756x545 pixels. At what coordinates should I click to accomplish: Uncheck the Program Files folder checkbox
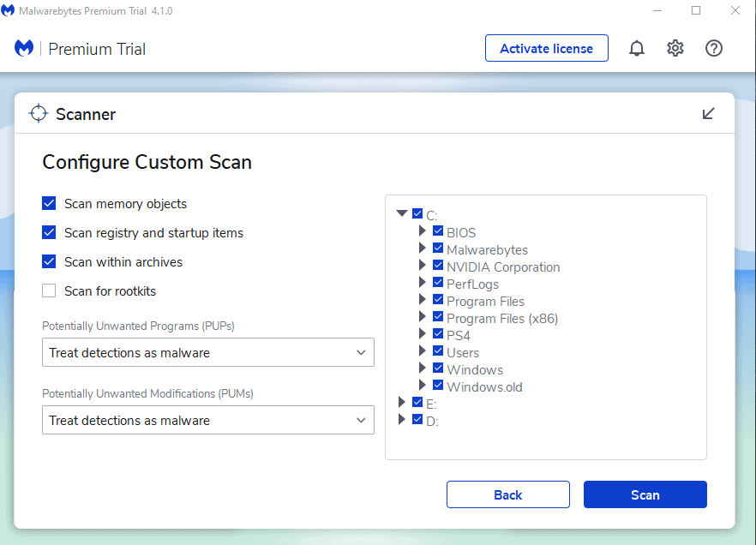pos(438,299)
